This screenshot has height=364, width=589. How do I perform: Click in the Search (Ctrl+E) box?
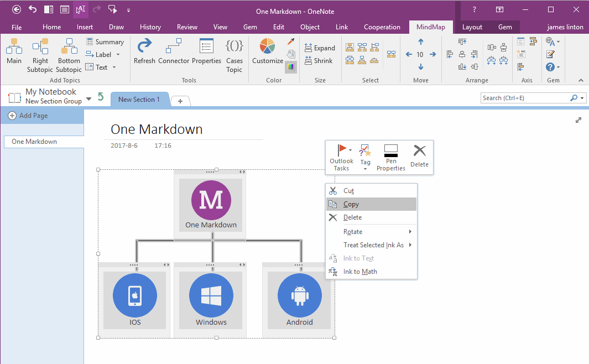click(525, 98)
